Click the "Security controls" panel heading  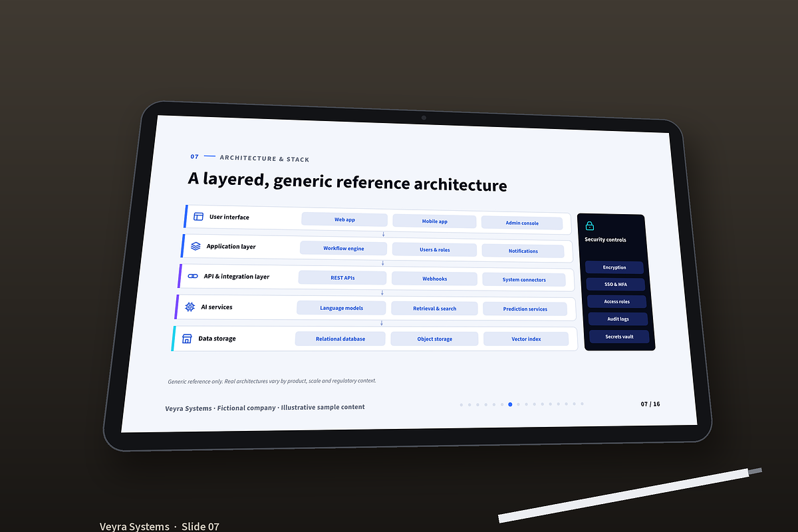click(x=605, y=239)
